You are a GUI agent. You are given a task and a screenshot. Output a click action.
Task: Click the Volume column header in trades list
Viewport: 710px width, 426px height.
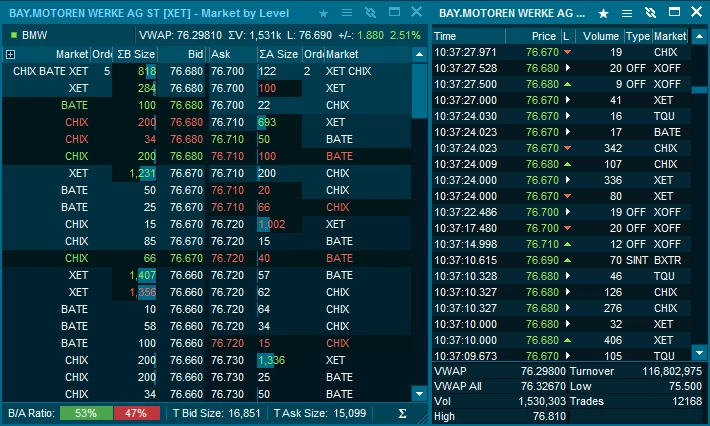(601, 36)
